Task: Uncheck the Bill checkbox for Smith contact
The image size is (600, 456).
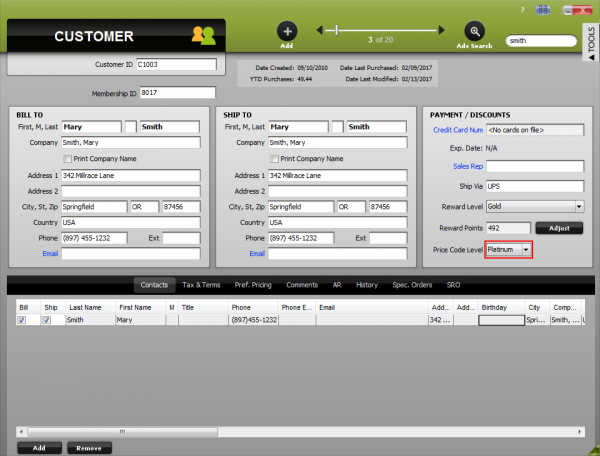Action: (22, 320)
